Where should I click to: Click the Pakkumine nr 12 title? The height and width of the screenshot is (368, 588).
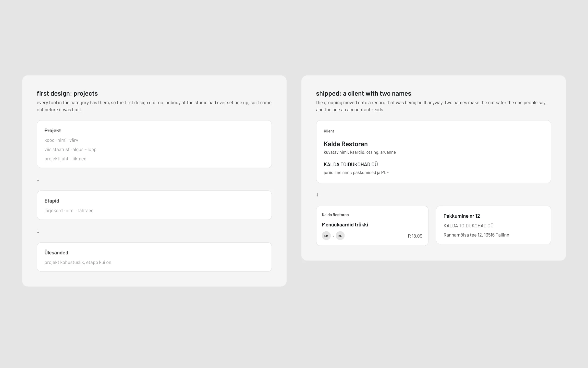(462, 216)
